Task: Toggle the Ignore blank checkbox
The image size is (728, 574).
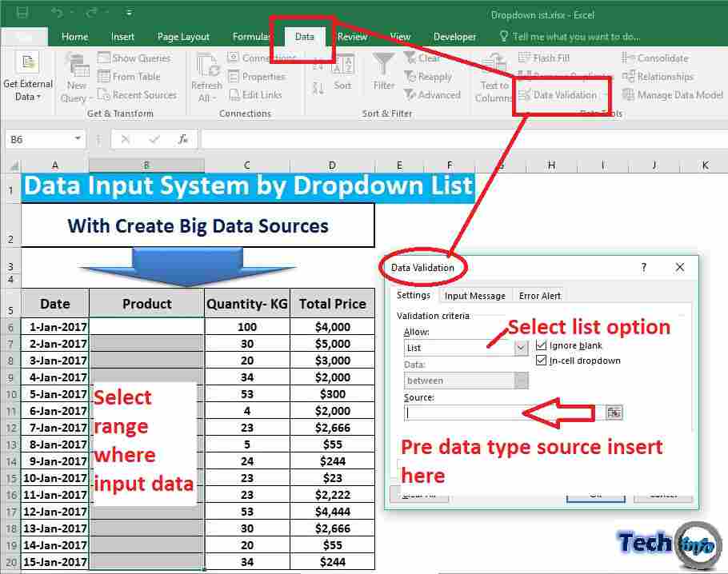Action: click(x=542, y=345)
